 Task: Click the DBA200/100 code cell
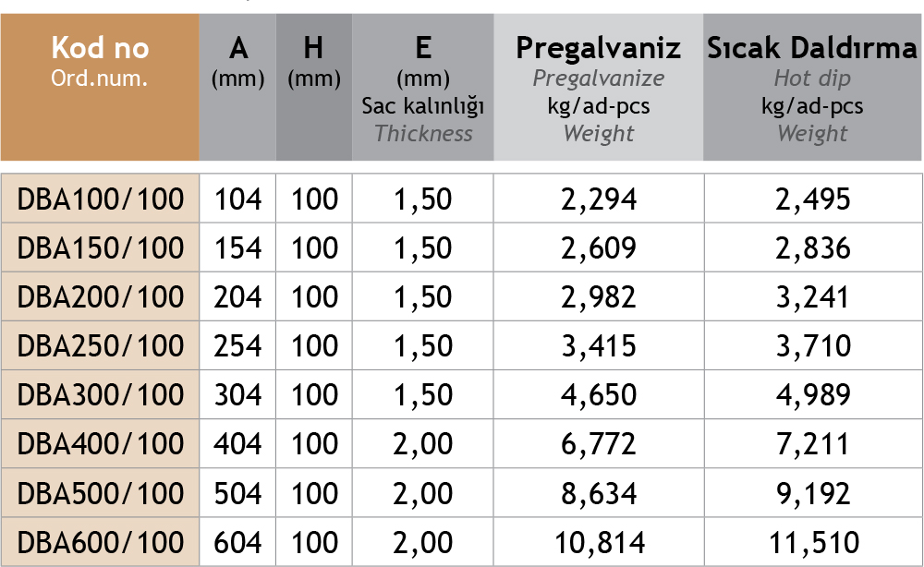coord(100,296)
